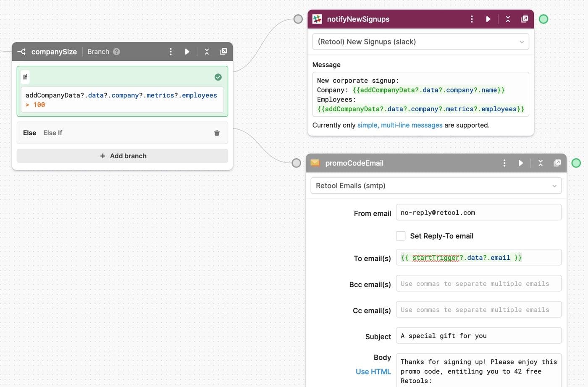The width and height of the screenshot is (588, 387).
Task: Run the notifyNewSignups Slack block
Action: point(488,19)
